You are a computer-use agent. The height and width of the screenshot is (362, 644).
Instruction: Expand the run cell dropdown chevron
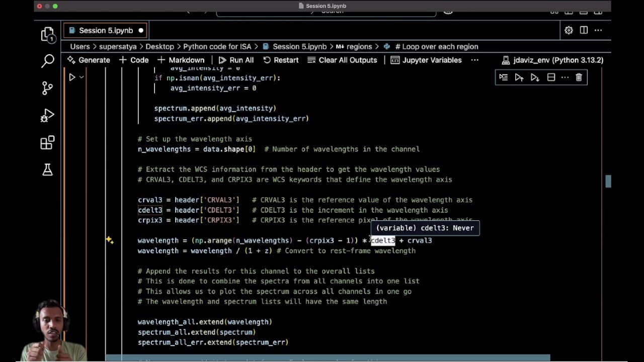[x=82, y=77]
